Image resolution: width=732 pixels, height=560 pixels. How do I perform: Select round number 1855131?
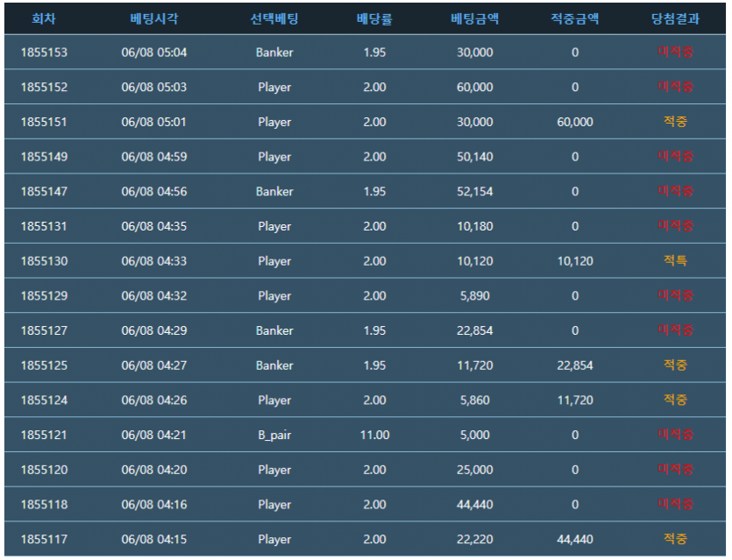tap(44, 226)
